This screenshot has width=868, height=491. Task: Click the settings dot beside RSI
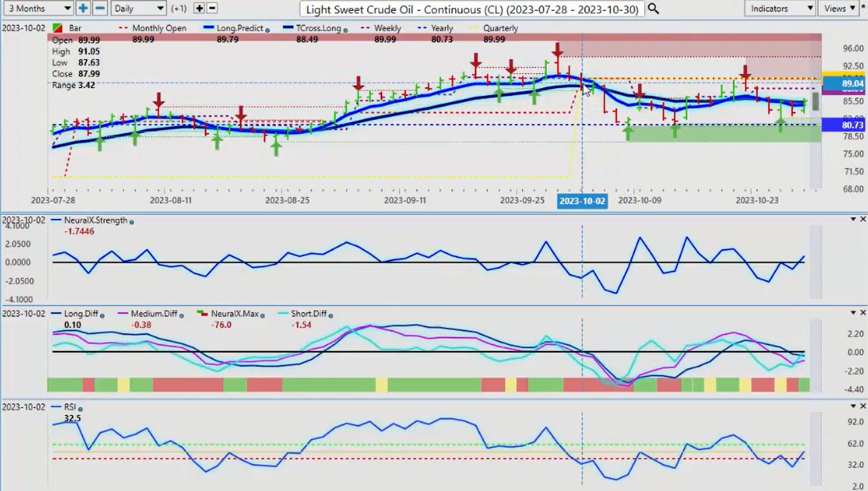(x=80, y=409)
